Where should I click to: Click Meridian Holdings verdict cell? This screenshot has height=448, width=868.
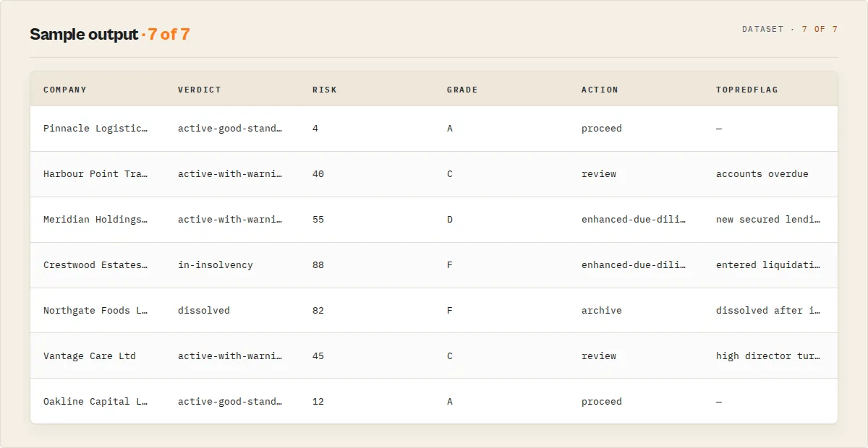pos(230,220)
